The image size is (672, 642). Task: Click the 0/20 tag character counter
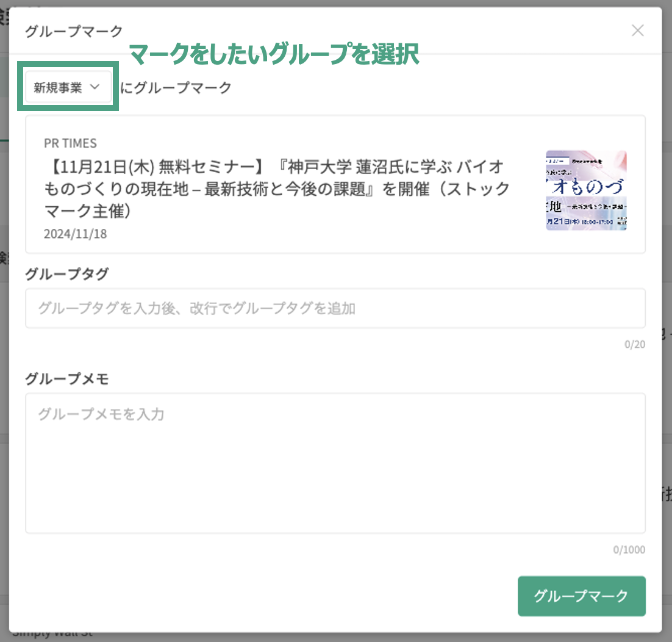(634, 345)
